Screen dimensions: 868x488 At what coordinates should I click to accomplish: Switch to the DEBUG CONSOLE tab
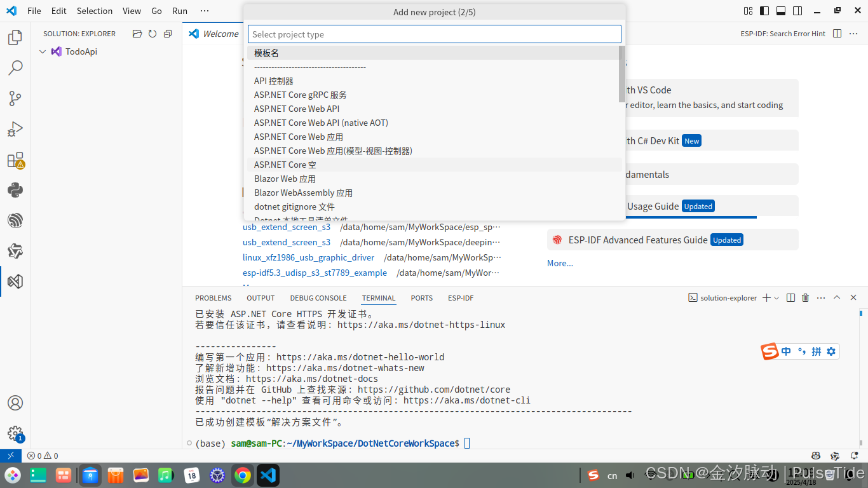[x=318, y=298]
